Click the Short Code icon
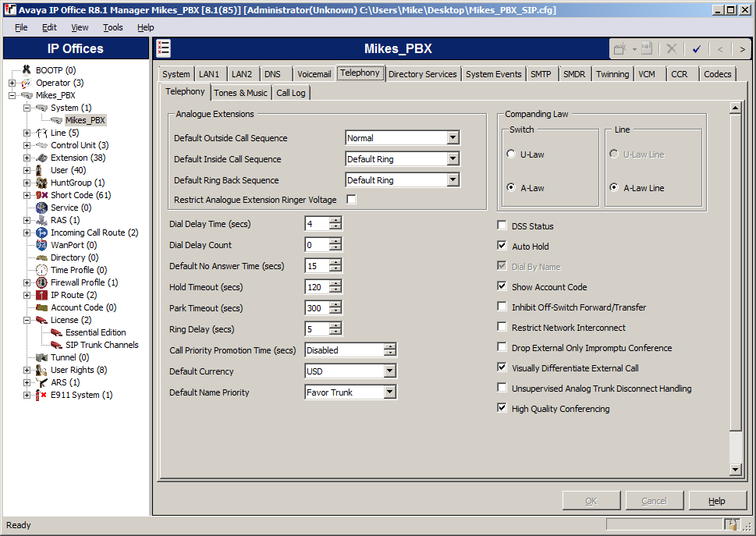Image resolution: width=756 pixels, height=536 pixels. 41,195
